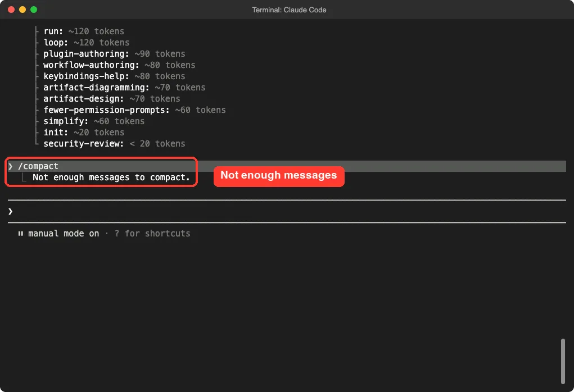Click the 'fewer-permission-prompts: ~60 tokens' row
Image resolution: width=574 pixels, height=392 pixels.
pos(135,110)
